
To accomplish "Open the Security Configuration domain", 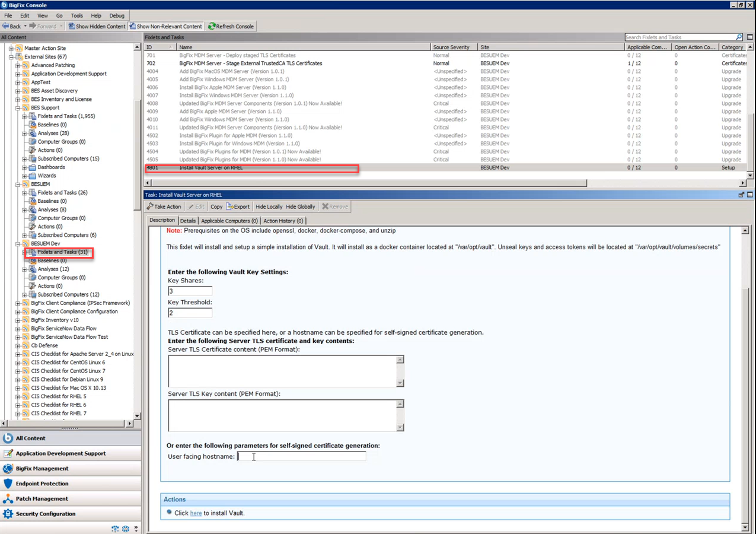I will (x=71, y=514).
